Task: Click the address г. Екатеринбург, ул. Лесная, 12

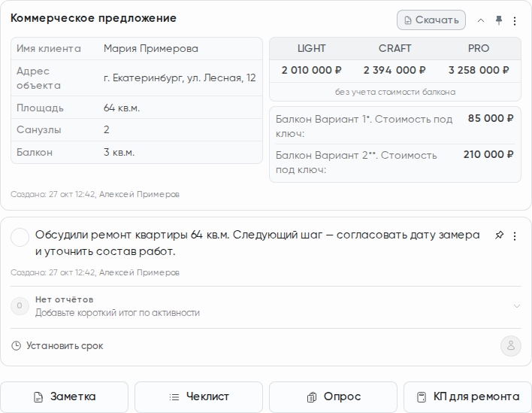Action: [180, 77]
